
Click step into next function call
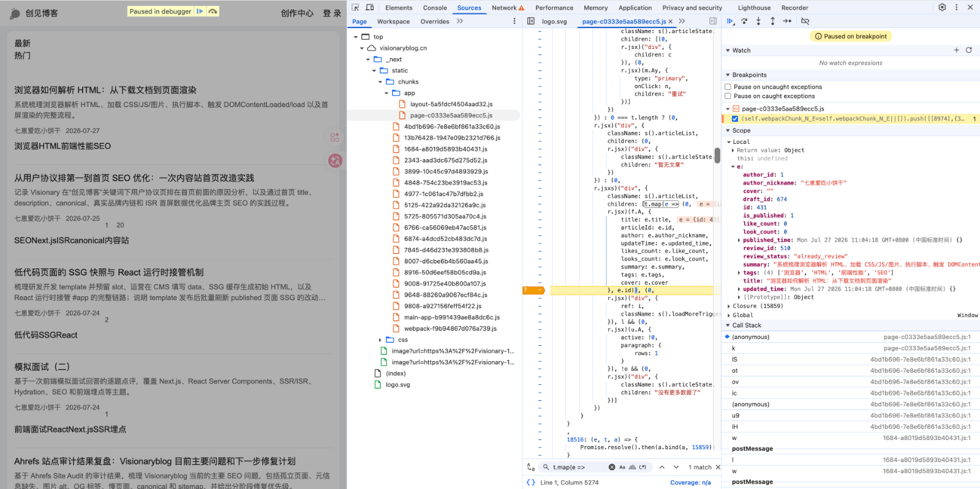point(758,21)
